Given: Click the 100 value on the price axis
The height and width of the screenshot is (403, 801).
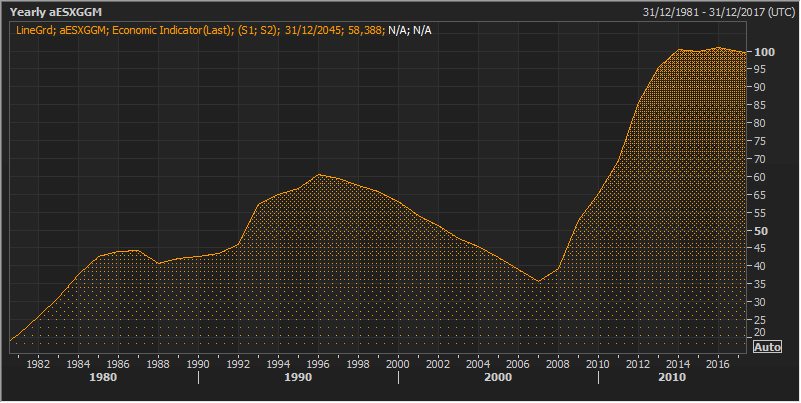Looking at the screenshot, I should pyautogui.click(x=766, y=51).
